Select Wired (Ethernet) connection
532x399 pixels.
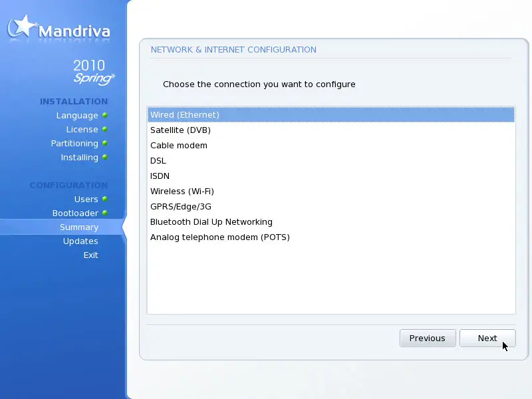point(331,114)
